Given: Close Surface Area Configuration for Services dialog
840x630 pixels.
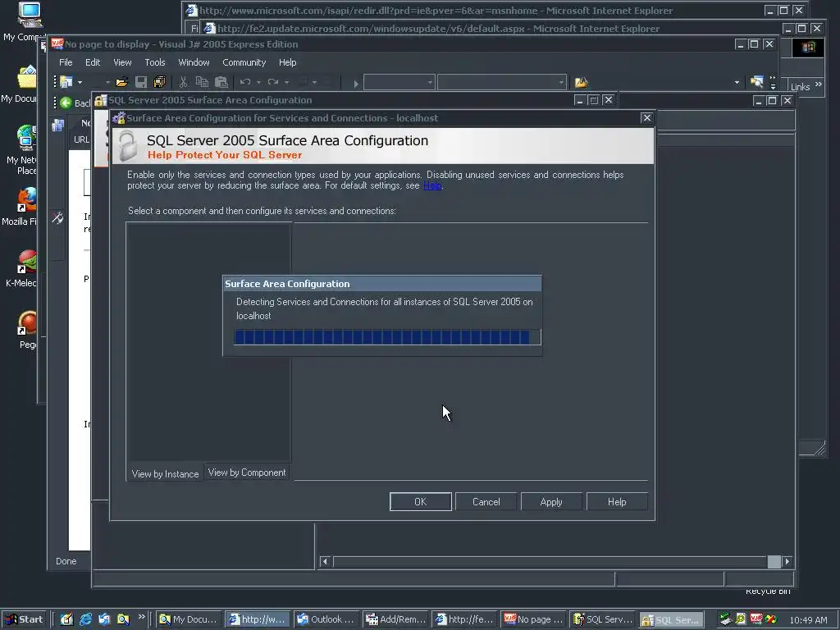Looking at the screenshot, I should tap(646, 118).
